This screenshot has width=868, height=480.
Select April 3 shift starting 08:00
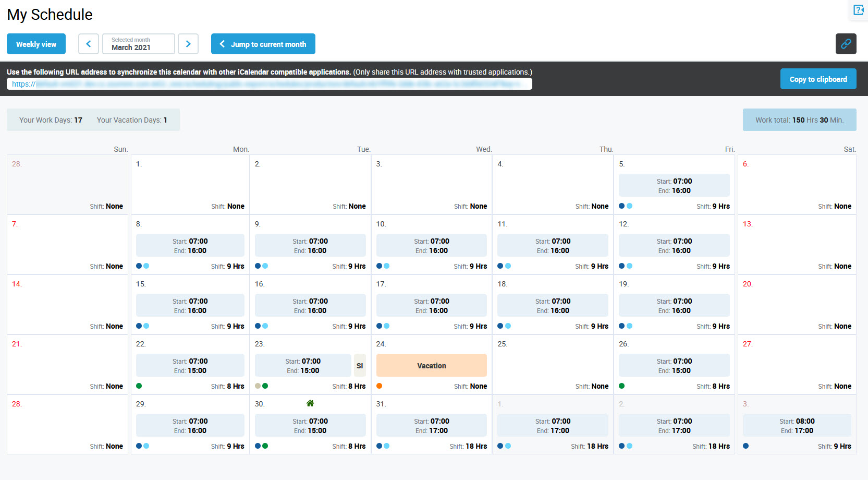click(797, 426)
